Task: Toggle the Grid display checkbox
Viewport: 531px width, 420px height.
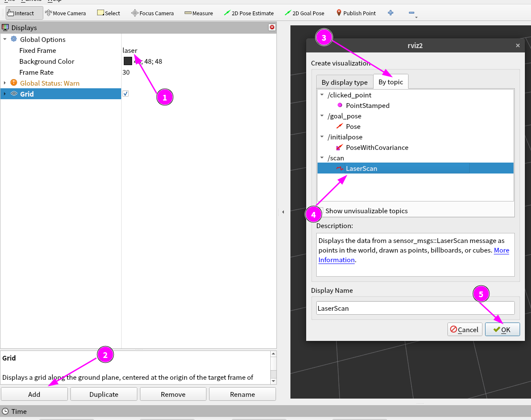Action: pyautogui.click(x=126, y=94)
